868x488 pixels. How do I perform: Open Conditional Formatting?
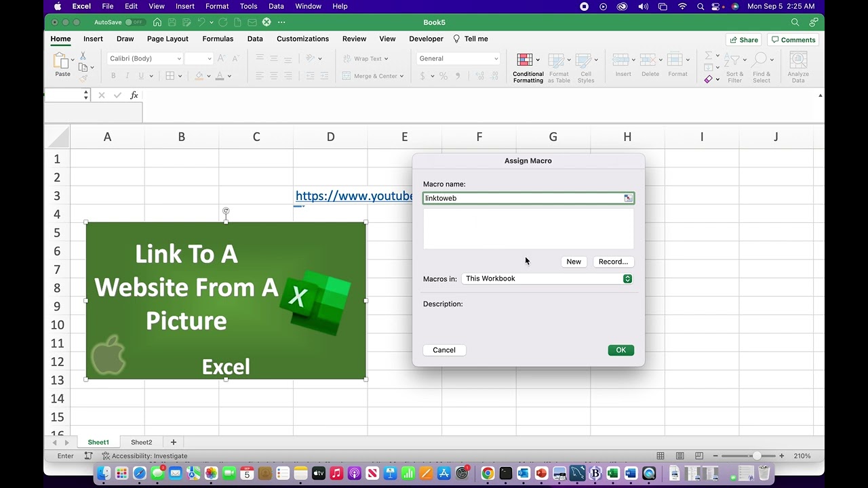[528, 68]
